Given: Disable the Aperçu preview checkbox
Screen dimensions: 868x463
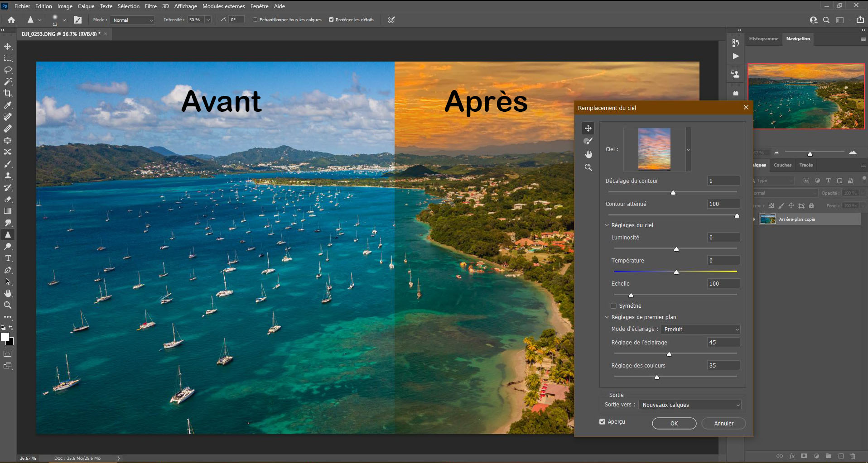Looking at the screenshot, I should coord(602,422).
